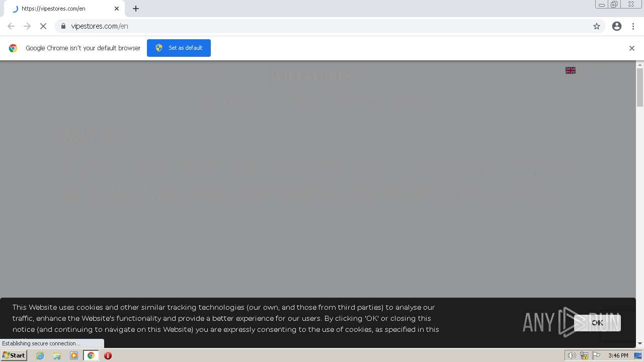Screen dimensions: 644x362
Task: Click the browser forward arrow
Action: pyautogui.click(x=27, y=26)
